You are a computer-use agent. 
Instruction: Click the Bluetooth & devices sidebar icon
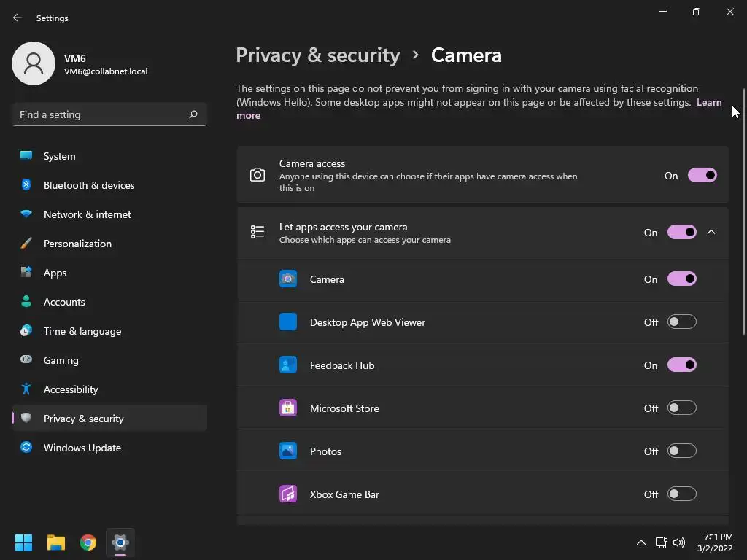click(x=26, y=185)
